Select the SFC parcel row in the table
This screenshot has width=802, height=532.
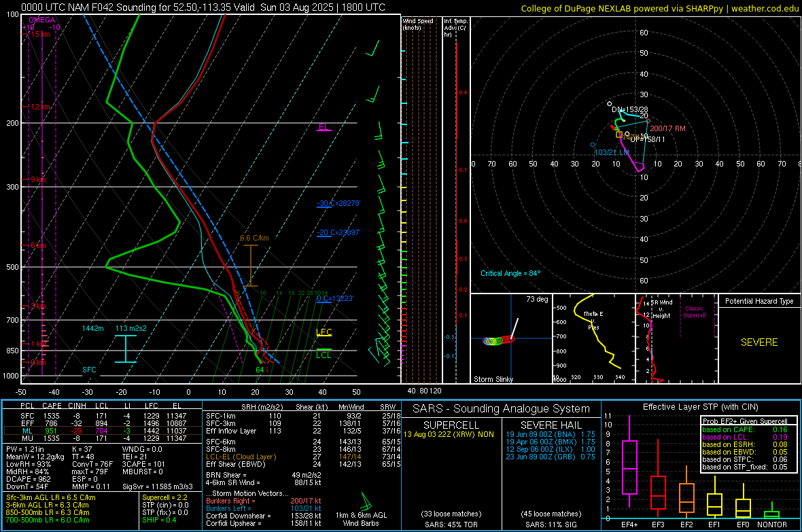tap(103, 416)
